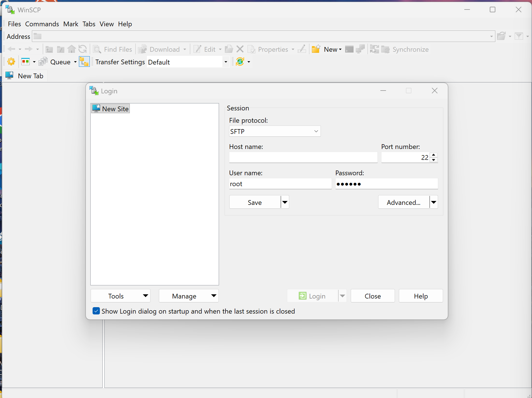Click the Find Files magnifier icon

point(97,49)
